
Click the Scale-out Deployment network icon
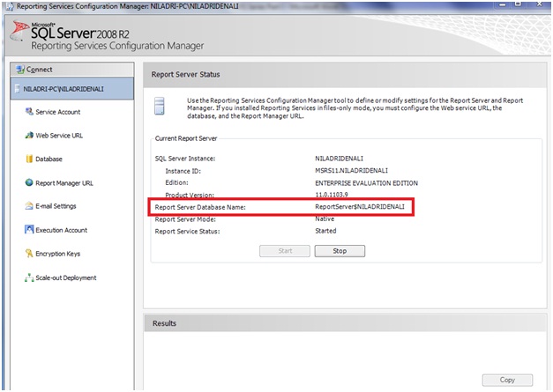tap(29, 277)
